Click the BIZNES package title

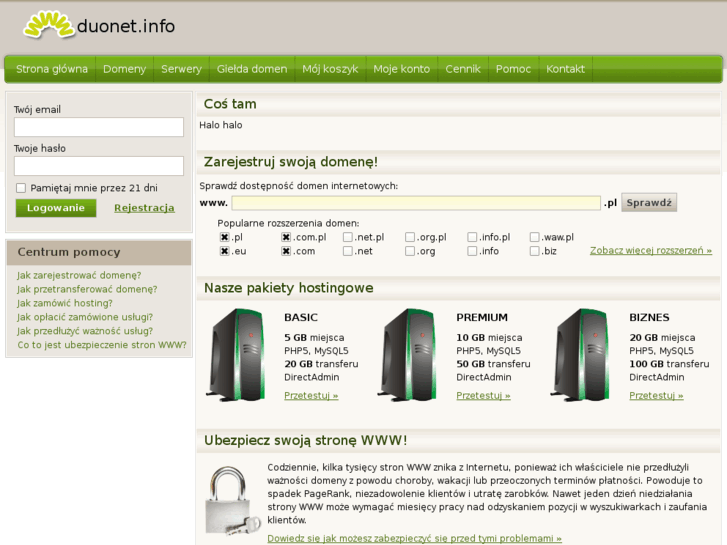tap(649, 317)
